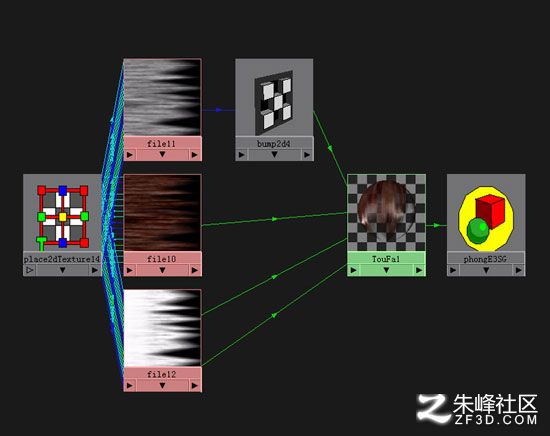Click the file12 white alpha texture thumbnail
The width and height of the screenshot is (550, 436).
click(162, 328)
